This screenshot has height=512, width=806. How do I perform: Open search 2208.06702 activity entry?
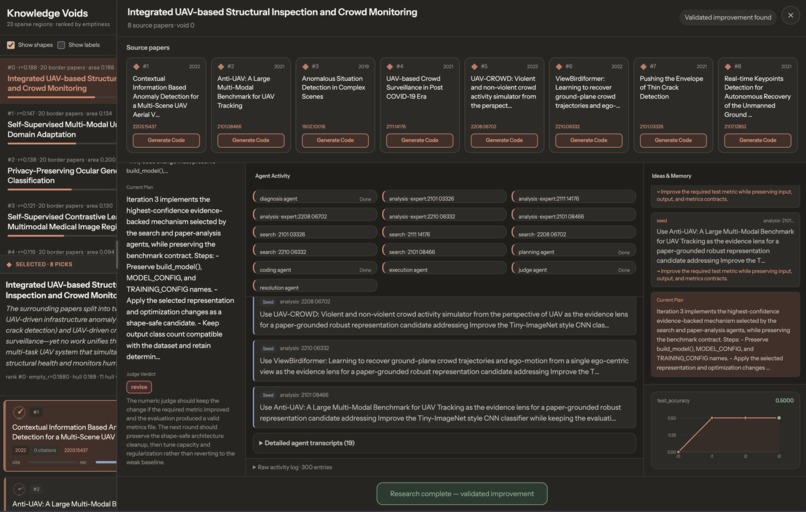pos(574,234)
